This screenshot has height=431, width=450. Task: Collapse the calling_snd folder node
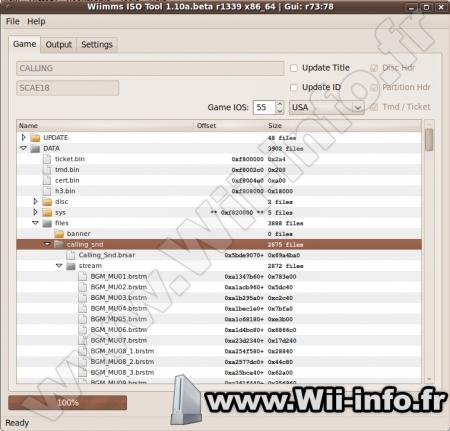click(47, 244)
